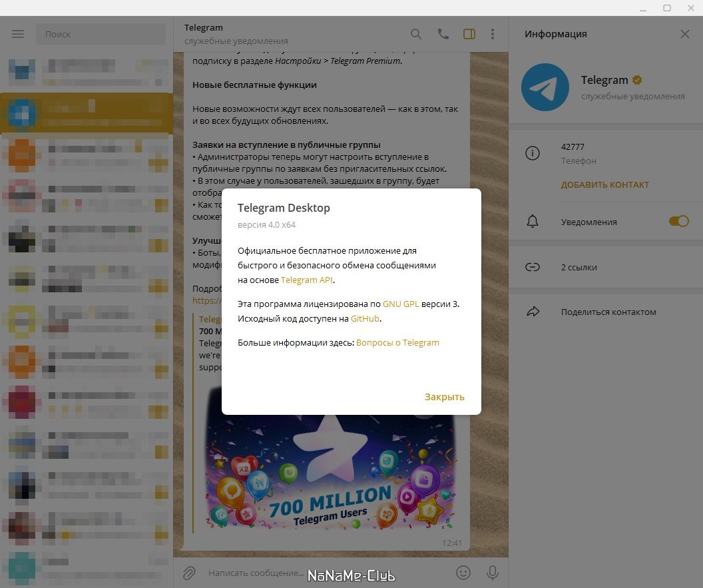Viewport: 703px width, 588px height.
Task: Click Telegram Desktop dialog title
Action: coord(284,208)
